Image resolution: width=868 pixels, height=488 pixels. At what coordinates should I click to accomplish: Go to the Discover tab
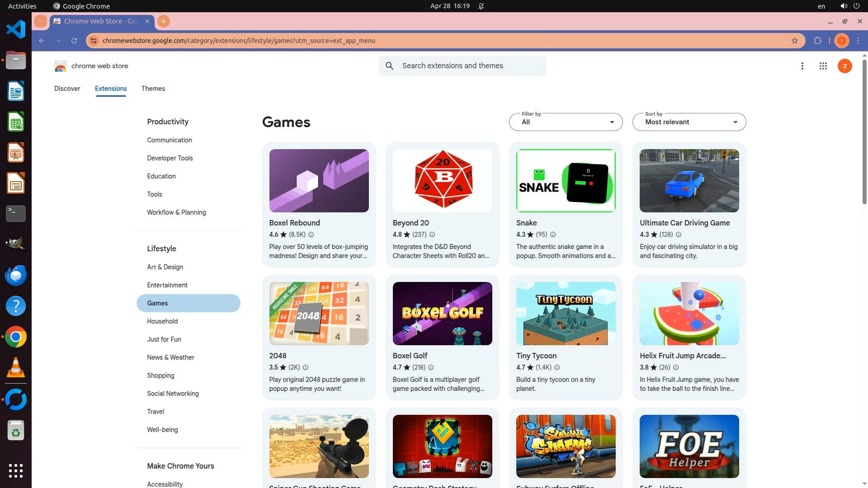[x=67, y=89]
